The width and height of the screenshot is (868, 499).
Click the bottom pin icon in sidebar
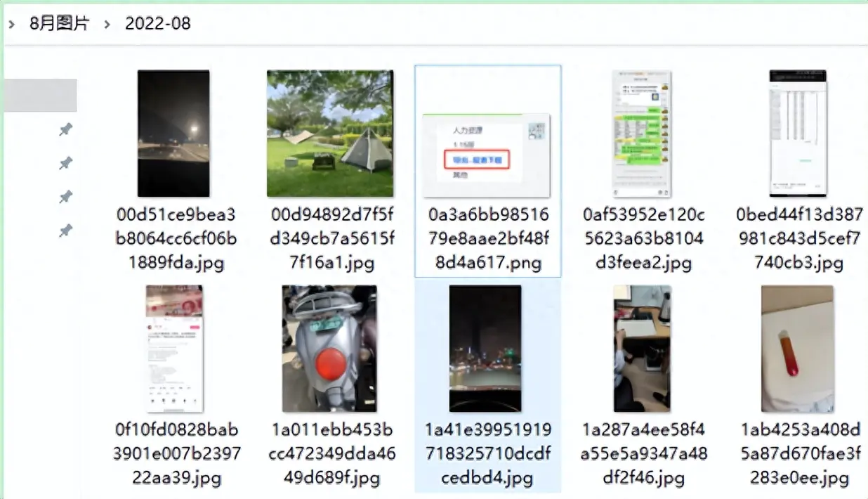65,230
